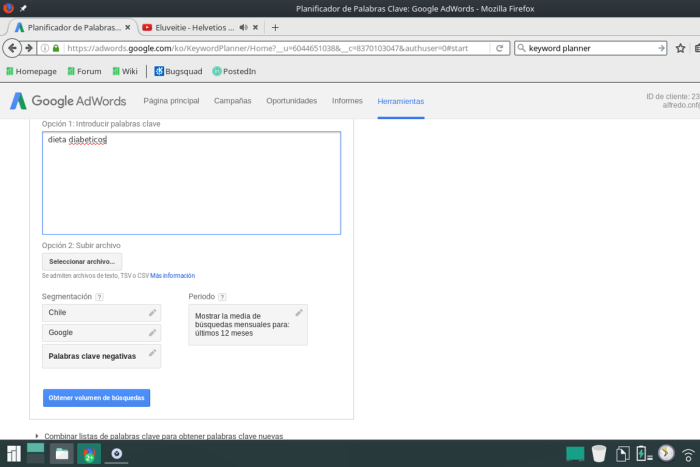Open the PostedIn bookmark

[x=234, y=71]
